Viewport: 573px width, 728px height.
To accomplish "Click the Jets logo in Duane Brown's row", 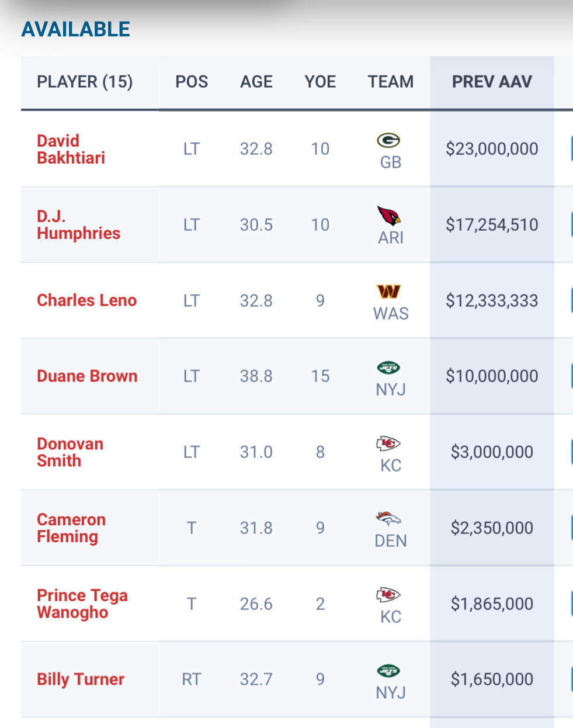I will 388,368.
